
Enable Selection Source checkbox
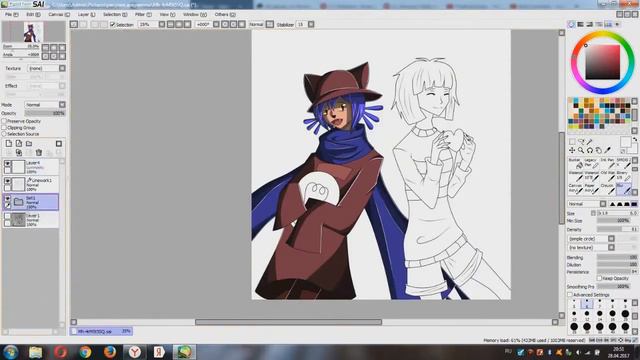[x=4, y=134]
